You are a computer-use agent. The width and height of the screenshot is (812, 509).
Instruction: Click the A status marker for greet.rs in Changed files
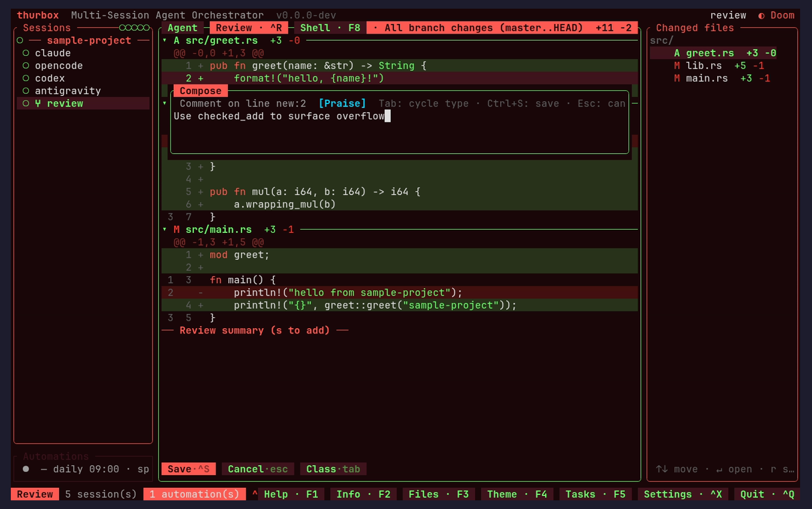point(677,53)
